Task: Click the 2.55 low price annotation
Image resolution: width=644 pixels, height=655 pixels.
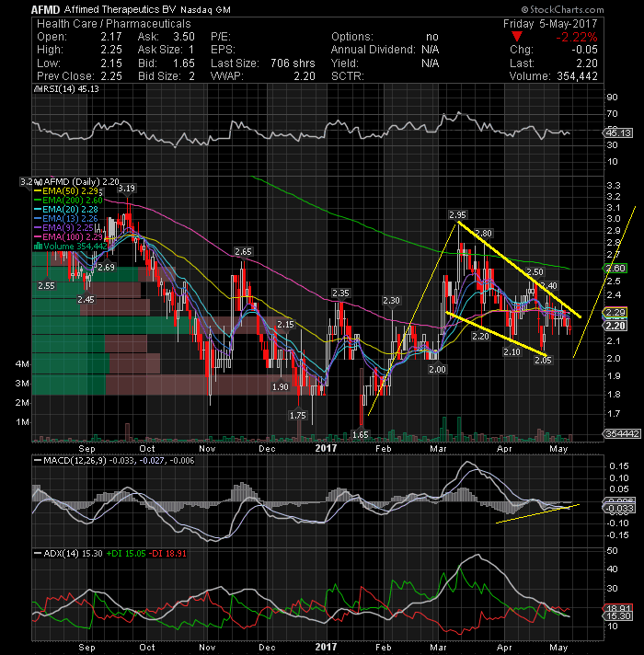Action: tap(46, 286)
